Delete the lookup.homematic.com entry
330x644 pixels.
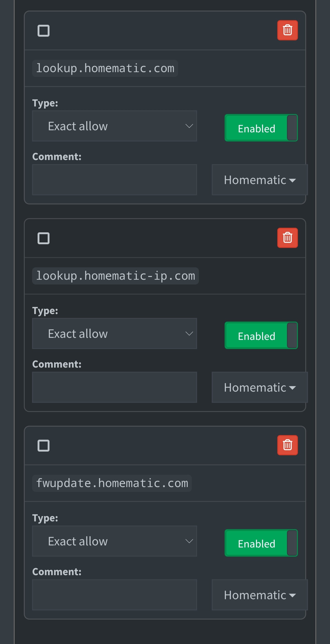click(287, 30)
